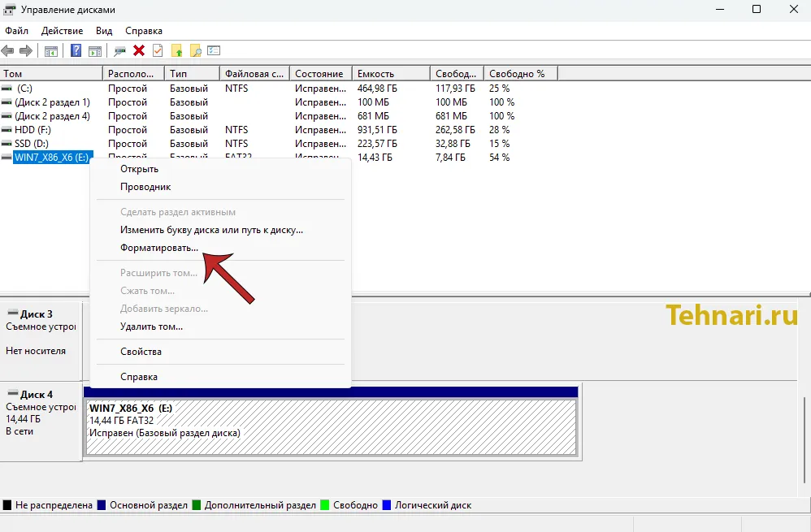Screen dimensions: 811x532
Task: Click the Forward arrow toolbar icon
Action: (x=26, y=50)
